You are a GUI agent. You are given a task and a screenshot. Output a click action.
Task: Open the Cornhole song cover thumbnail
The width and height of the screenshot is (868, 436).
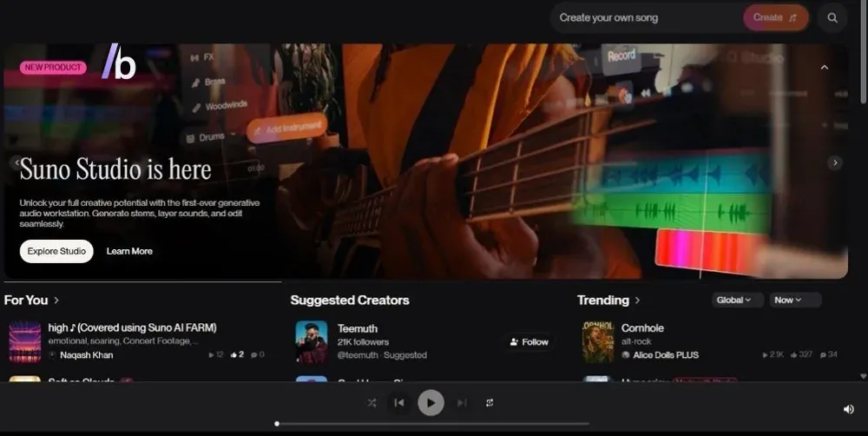[598, 342]
